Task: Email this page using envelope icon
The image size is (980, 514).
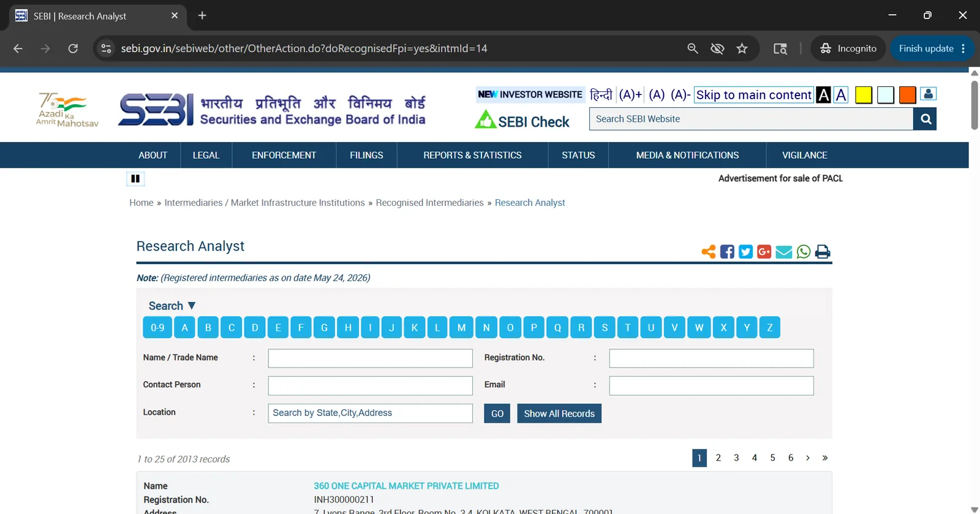Action: click(x=784, y=252)
